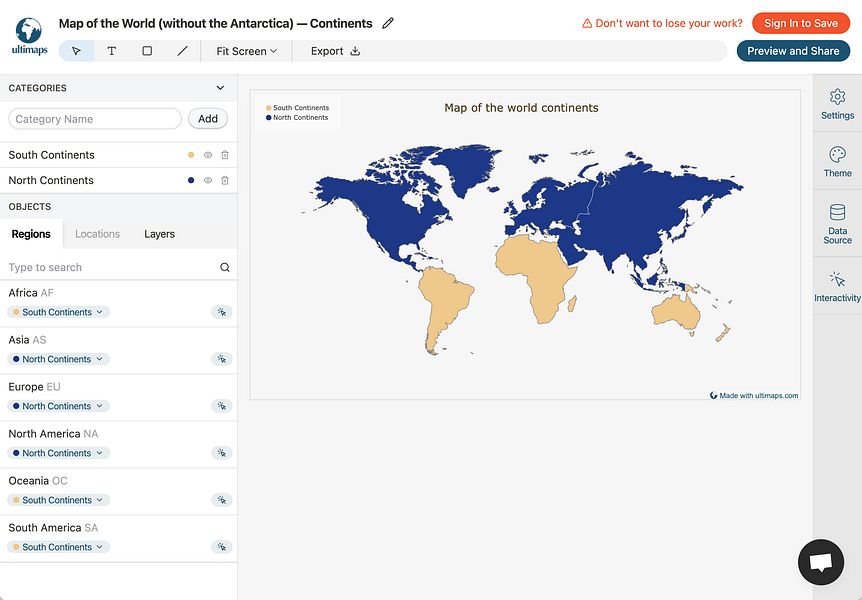Switch to the Locations tab
Screen dimensions: 862x600
click(97, 234)
